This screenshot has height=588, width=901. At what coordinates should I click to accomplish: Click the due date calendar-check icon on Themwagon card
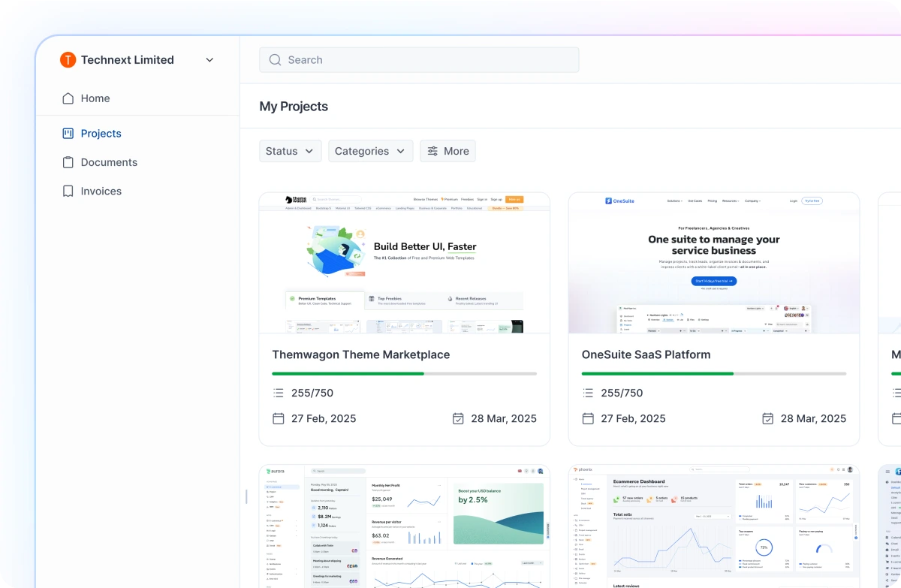[x=458, y=418]
